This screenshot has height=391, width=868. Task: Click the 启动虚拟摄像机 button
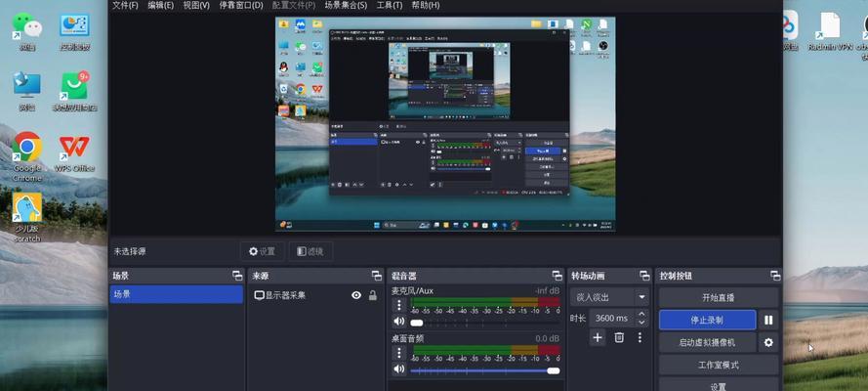tap(708, 343)
